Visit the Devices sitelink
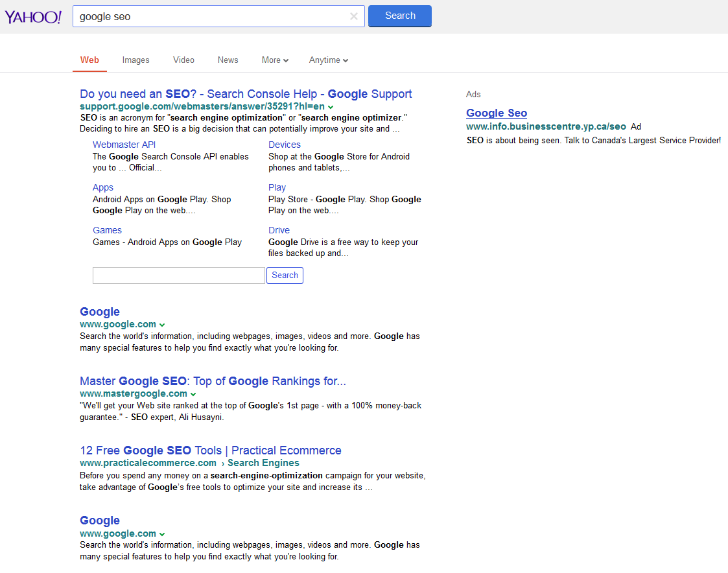 (285, 145)
